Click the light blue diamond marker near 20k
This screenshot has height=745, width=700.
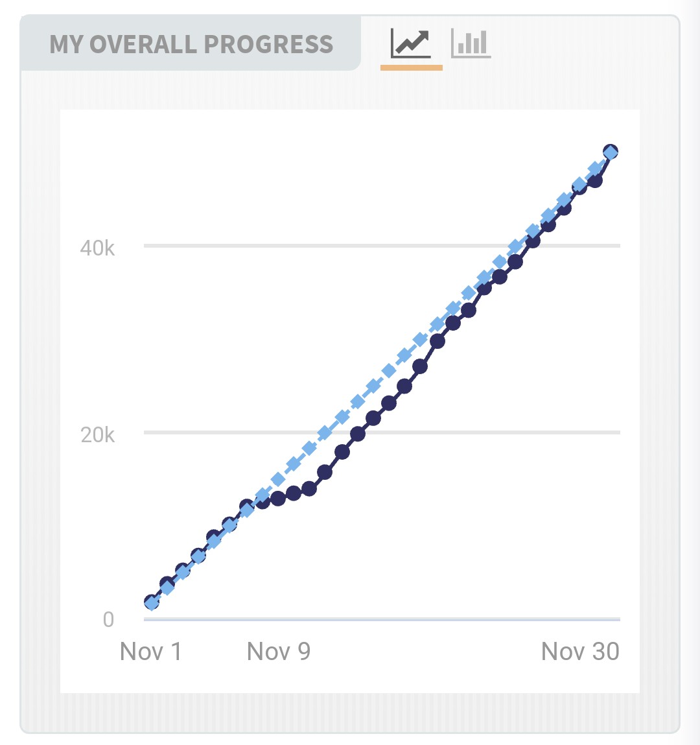[x=325, y=433]
